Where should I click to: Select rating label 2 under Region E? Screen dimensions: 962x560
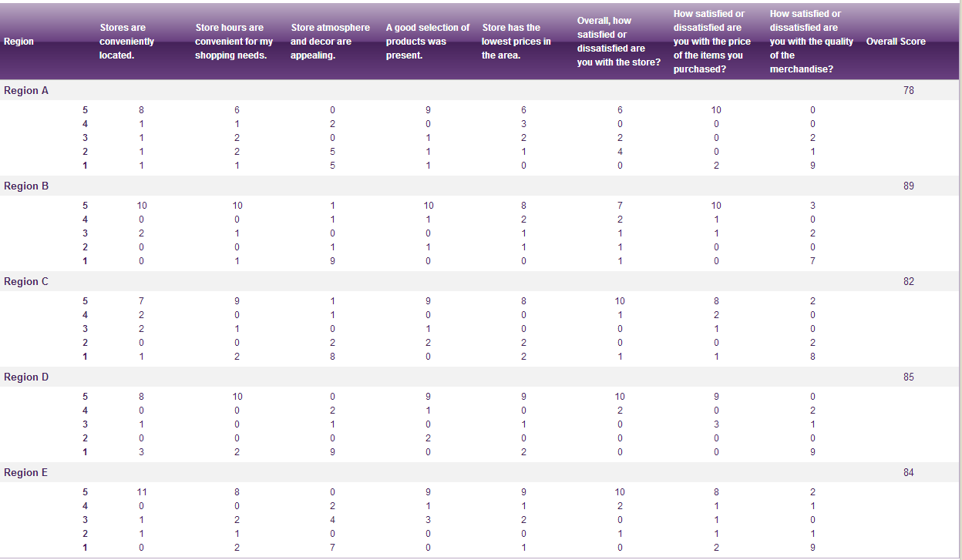[85, 534]
